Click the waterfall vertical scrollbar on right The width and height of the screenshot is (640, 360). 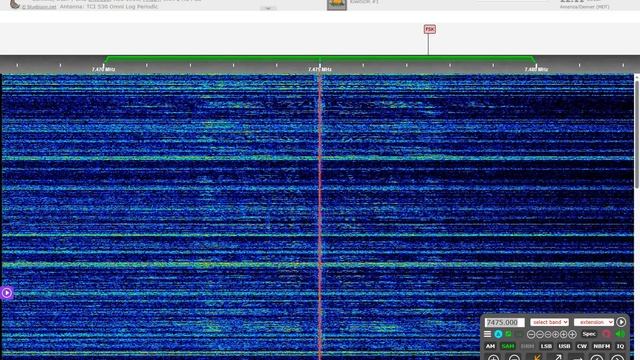pos(637,135)
